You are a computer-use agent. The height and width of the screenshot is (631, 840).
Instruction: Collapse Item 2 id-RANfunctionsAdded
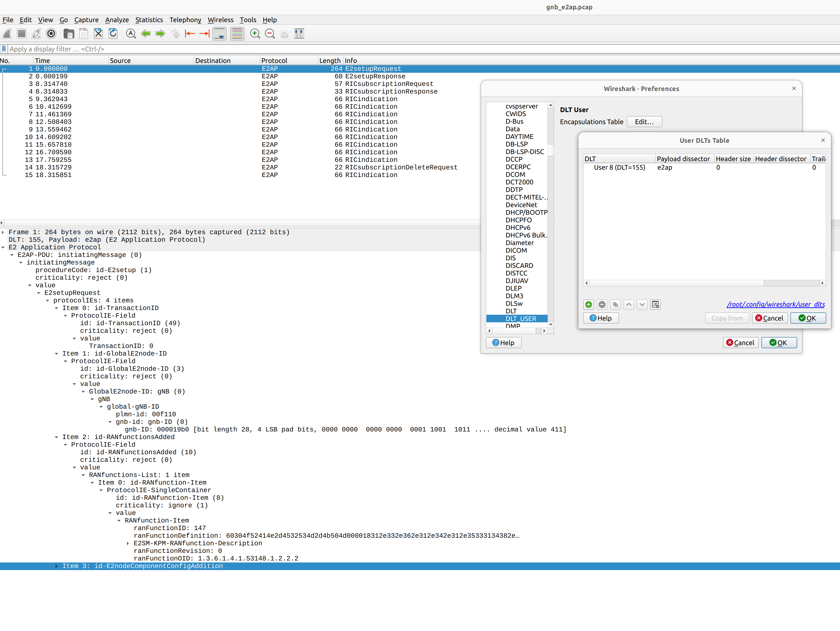[x=56, y=437]
